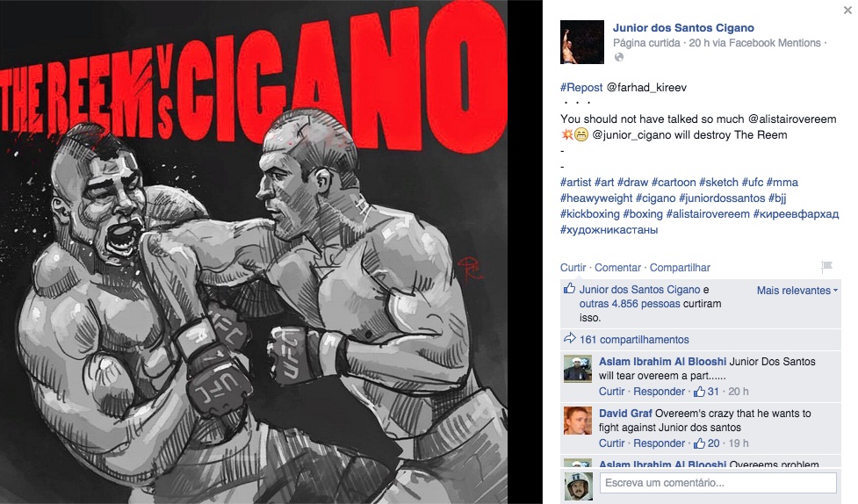This screenshot has height=504, width=858.
Task: Click Responder on David Graf's comment
Action: point(659,443)
